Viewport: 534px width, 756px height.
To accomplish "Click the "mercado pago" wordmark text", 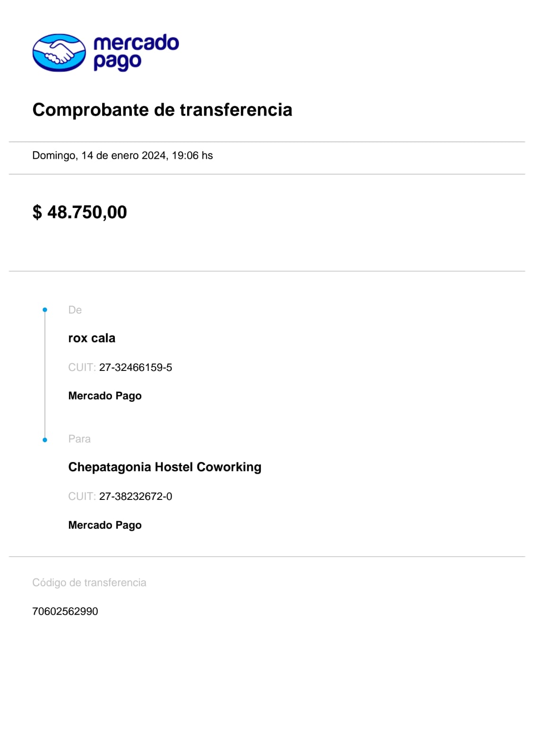I will [136, 52].
